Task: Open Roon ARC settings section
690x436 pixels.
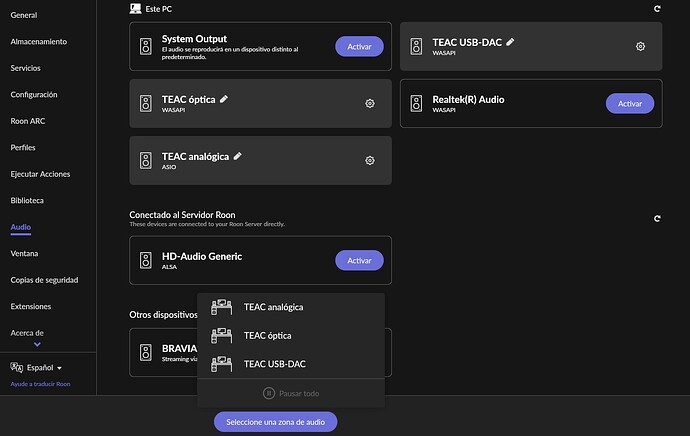Action: [28, 121]
